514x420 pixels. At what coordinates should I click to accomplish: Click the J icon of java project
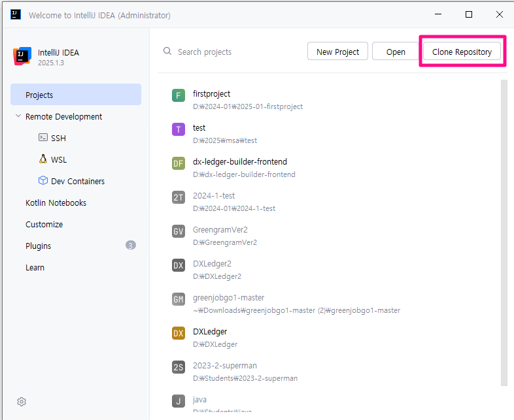[x=179, y=401]
